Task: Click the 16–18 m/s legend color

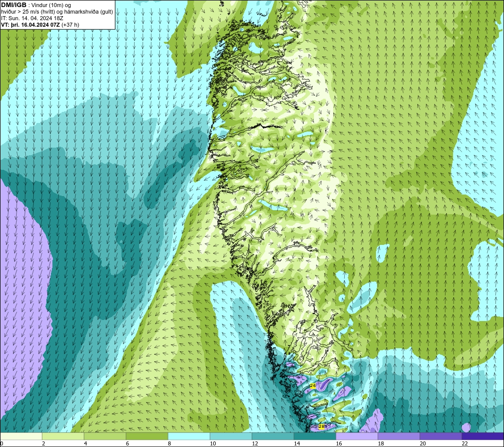Action: click(x=357, y=436)
